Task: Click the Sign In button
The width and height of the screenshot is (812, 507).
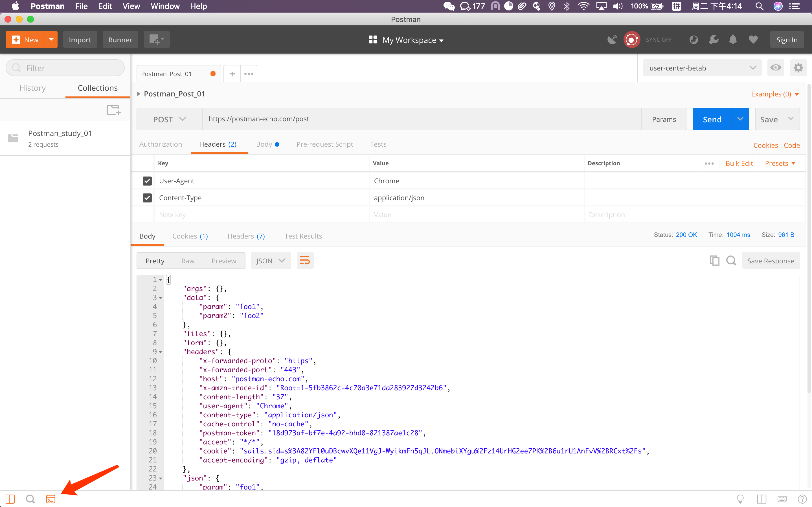Action: 787,39
